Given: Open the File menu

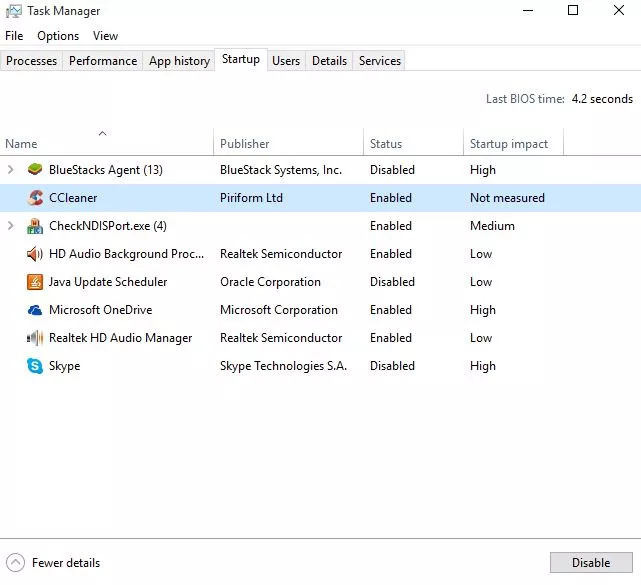Looking at the screenshot, I should click(14, 36).
